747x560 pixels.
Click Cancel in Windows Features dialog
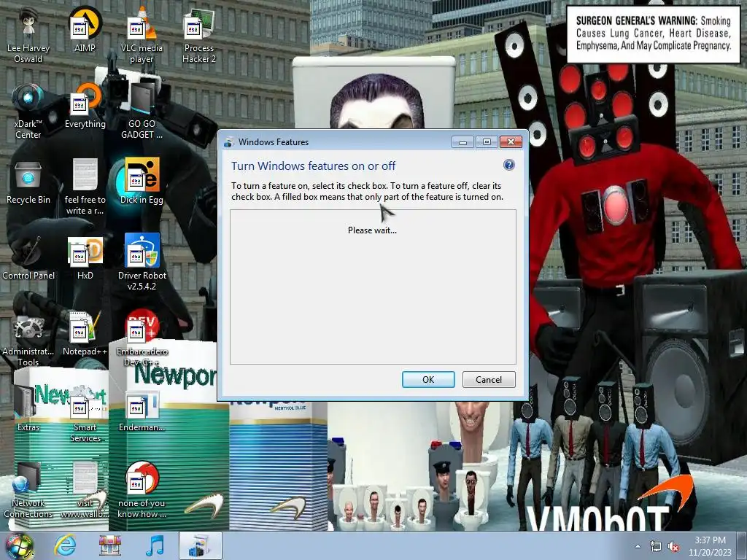(489, 379)
